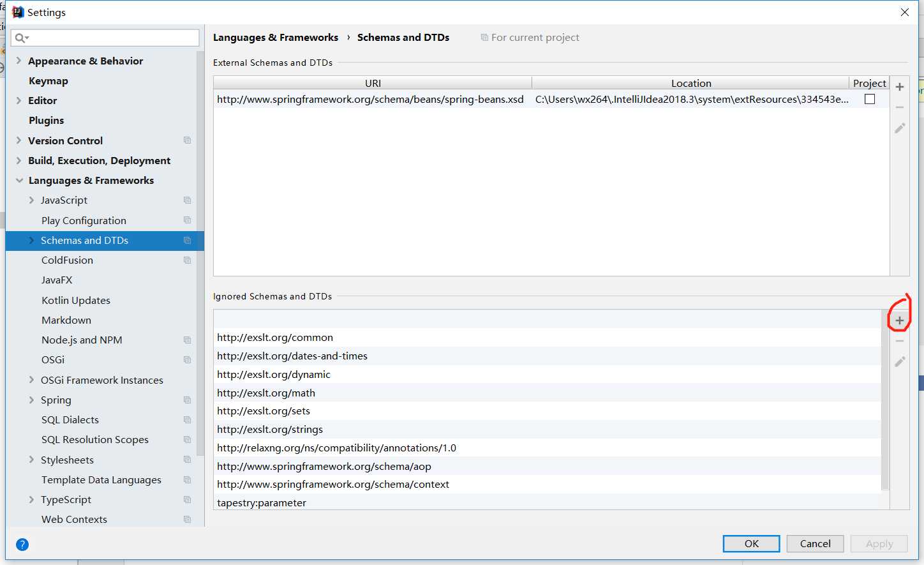Click the search magnifier icon
This screenshot has width=924, height=565.
21,38
